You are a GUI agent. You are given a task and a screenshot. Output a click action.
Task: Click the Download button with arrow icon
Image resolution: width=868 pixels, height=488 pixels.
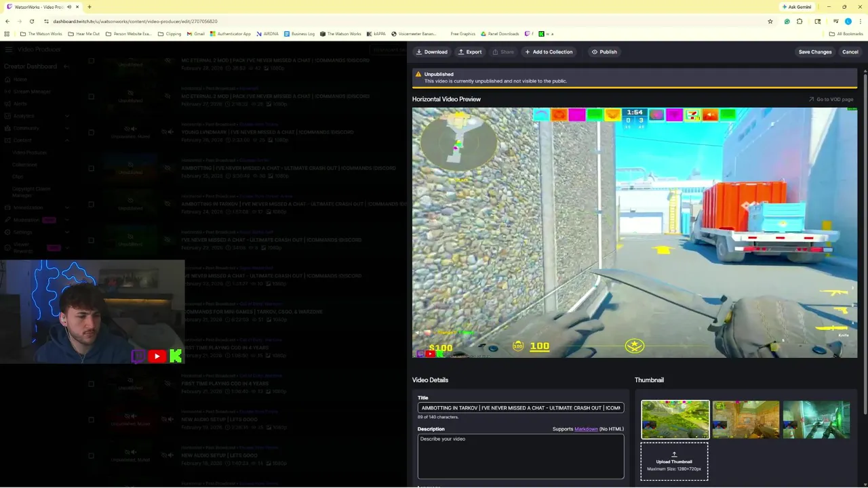(x=431, y=52)
